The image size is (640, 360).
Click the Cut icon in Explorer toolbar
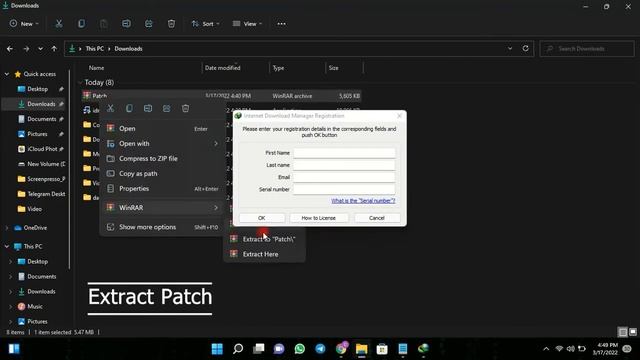tap(59, 24)
